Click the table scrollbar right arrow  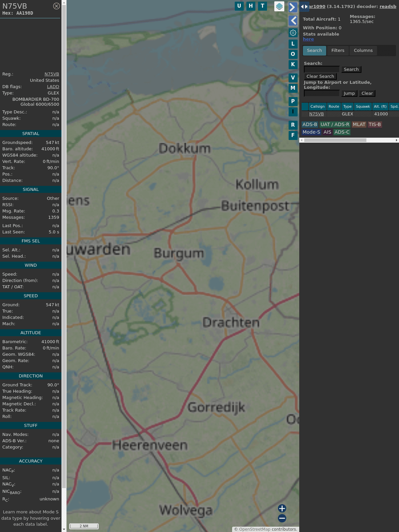[397, 140]
